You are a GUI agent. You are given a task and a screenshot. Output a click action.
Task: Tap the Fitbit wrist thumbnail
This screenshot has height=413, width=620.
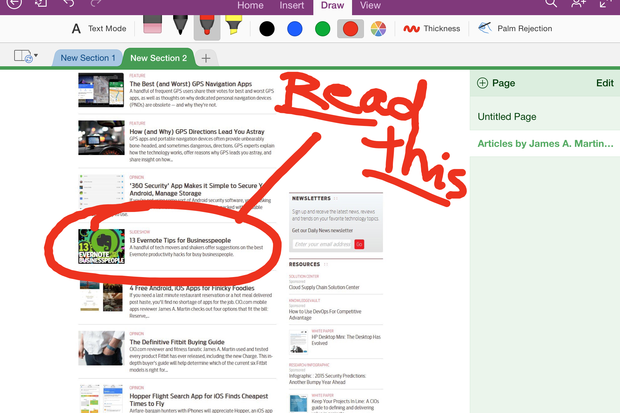[x=101, y=348]
